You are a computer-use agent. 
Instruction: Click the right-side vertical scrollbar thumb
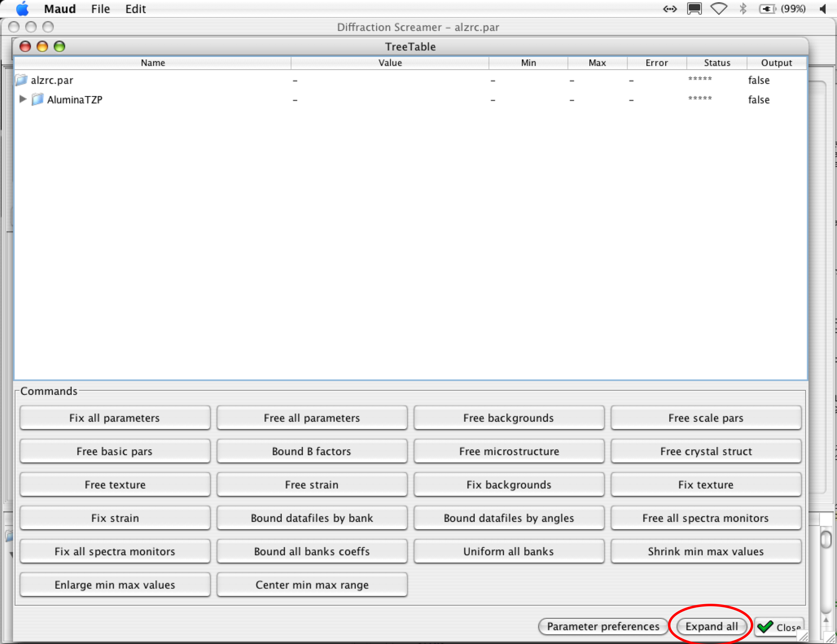tap(826, 540)
